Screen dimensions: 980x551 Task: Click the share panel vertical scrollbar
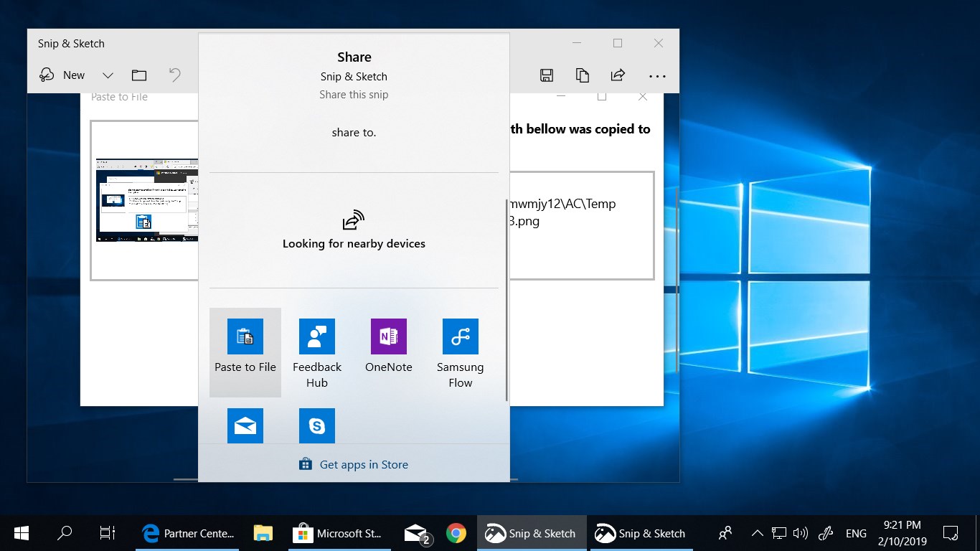pos(507,301)
